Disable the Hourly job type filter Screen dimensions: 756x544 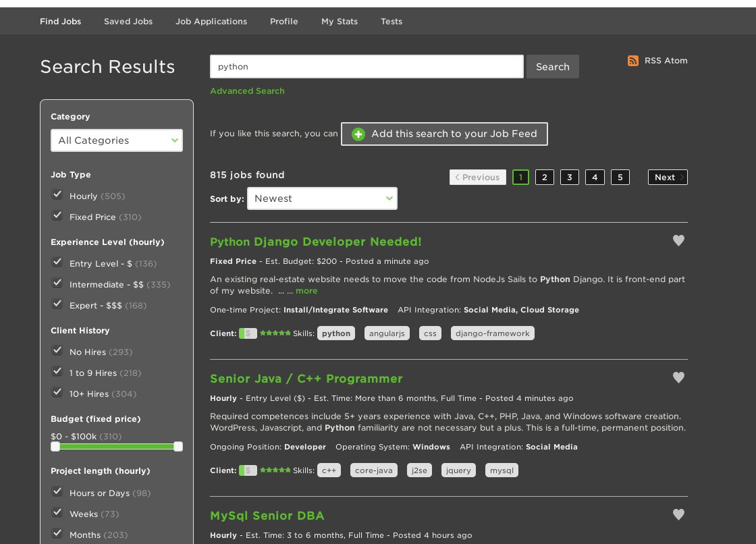tap(57, 194)
